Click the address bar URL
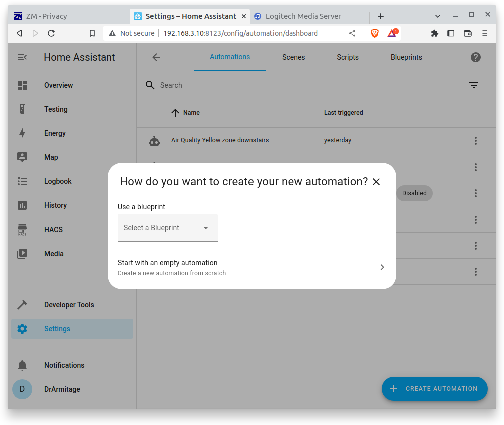 [240, 33]
